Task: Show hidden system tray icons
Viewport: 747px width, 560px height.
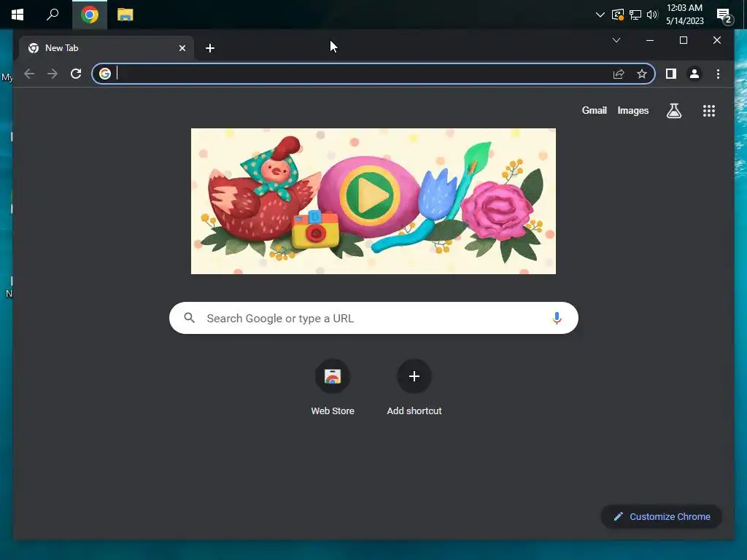Action: click(600, 15)
